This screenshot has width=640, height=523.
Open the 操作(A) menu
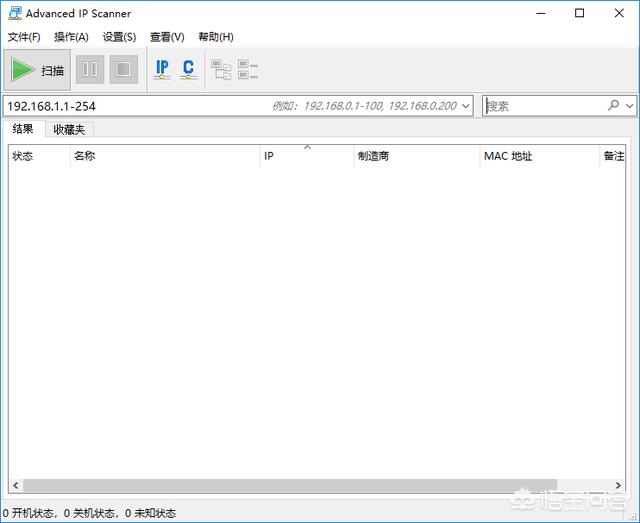click(x=71, y=37)
